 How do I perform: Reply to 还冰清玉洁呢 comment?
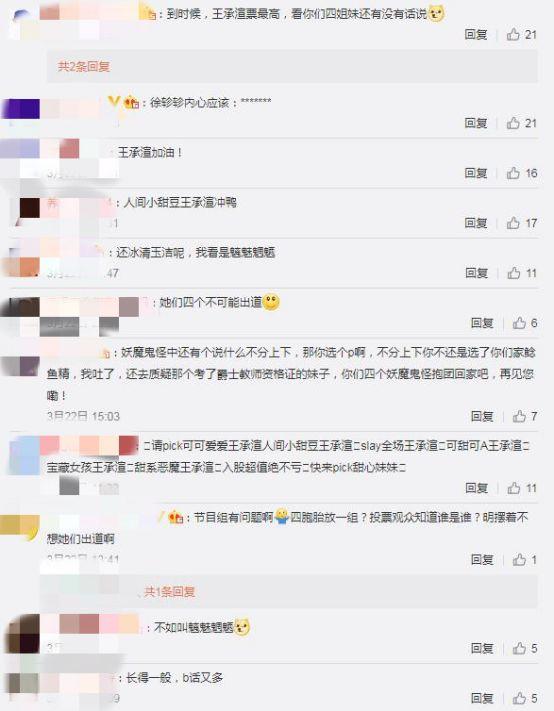476,273
